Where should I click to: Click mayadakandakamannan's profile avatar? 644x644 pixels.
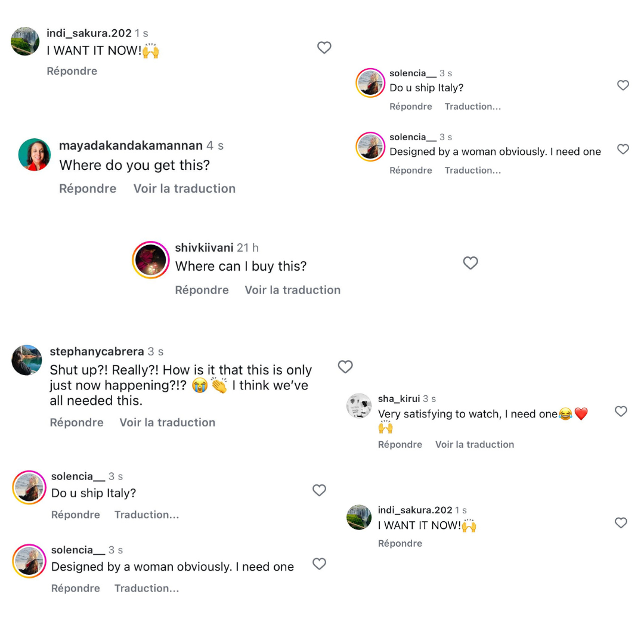[34, 154]
